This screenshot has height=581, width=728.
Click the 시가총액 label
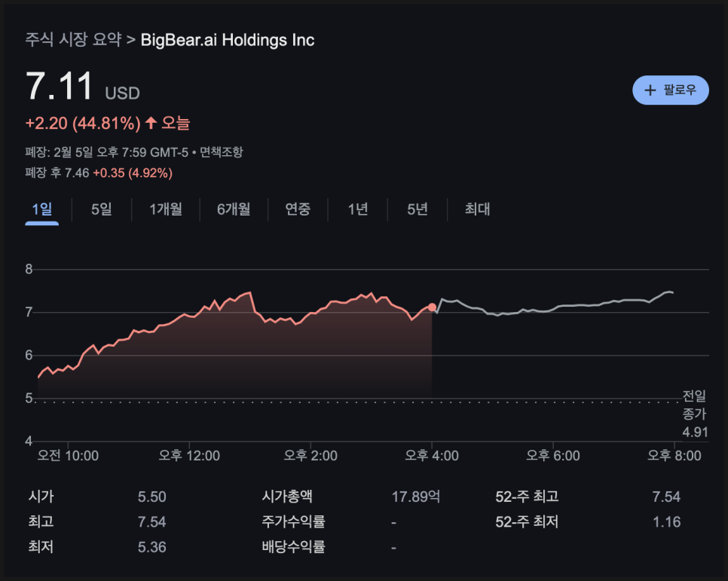287,497
